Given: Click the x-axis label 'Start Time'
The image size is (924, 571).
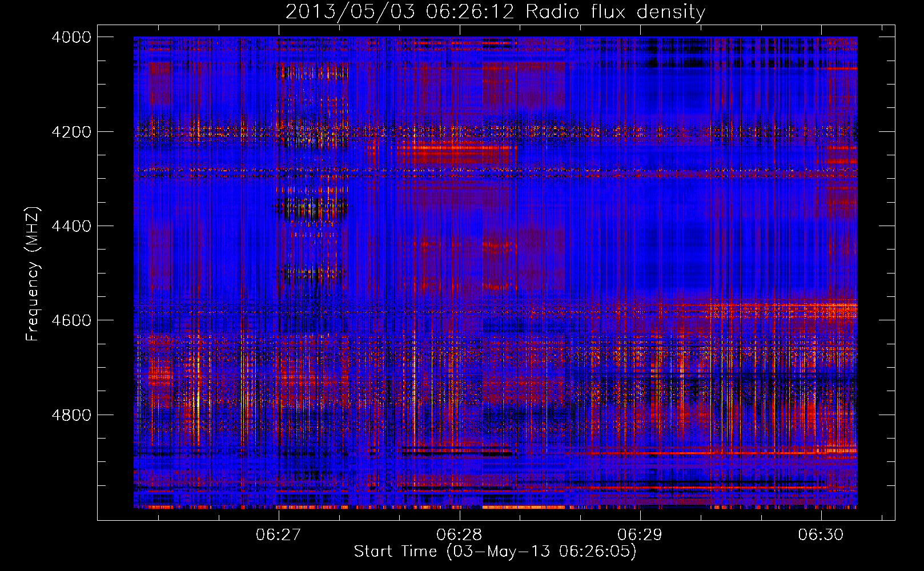Looking at the screenshot, I should click(x=495, y=552).
